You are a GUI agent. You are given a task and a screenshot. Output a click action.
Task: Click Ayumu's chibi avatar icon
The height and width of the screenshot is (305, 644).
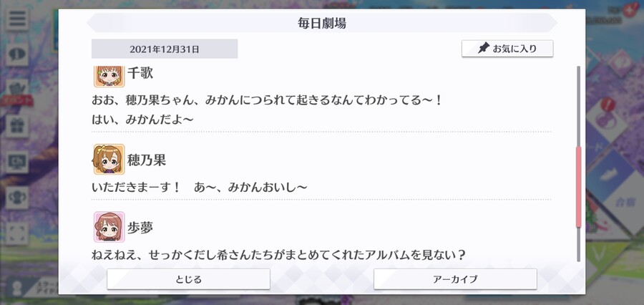[x=109, y=227]
